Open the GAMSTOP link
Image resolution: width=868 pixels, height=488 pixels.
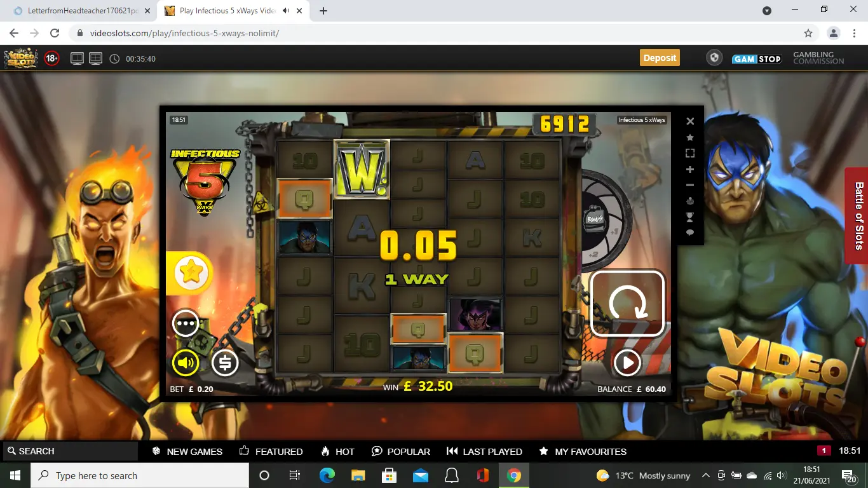(757, 58)
